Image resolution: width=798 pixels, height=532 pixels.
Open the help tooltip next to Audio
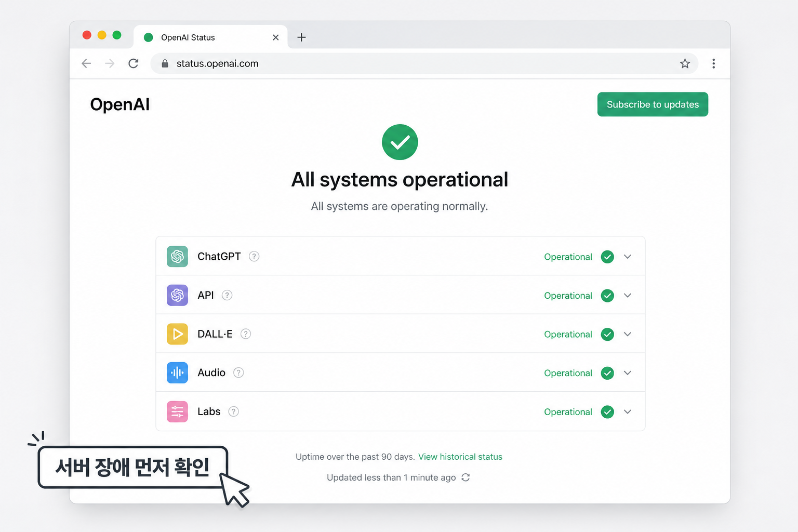pyautogui.click(x=238, y=373)
